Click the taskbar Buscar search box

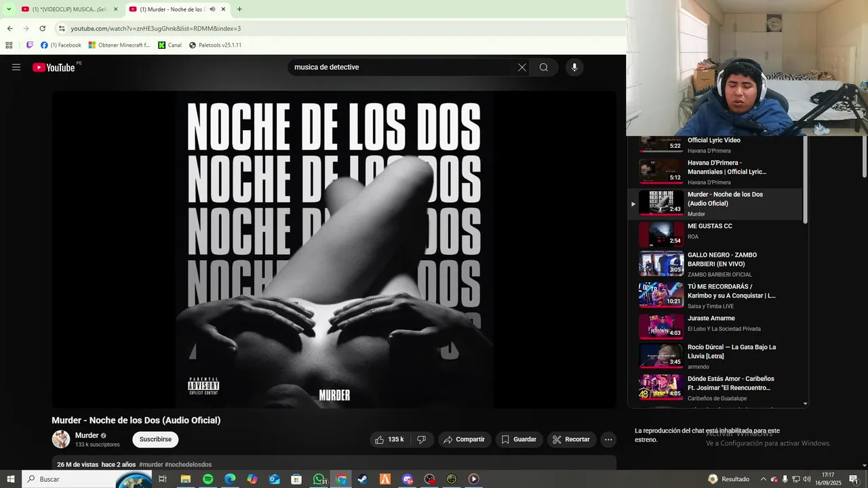87,479
